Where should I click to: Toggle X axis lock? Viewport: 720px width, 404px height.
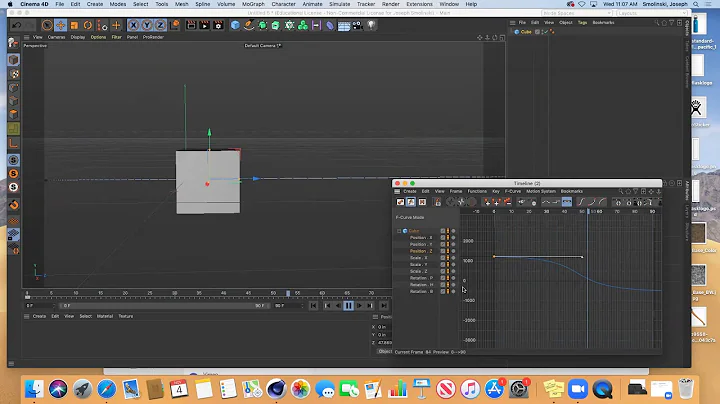coord(133,25)
